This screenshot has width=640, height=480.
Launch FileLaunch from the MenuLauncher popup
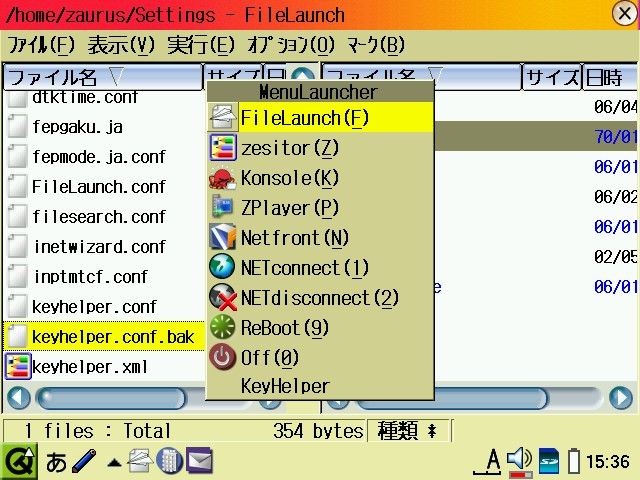click(x=320, y=118)
